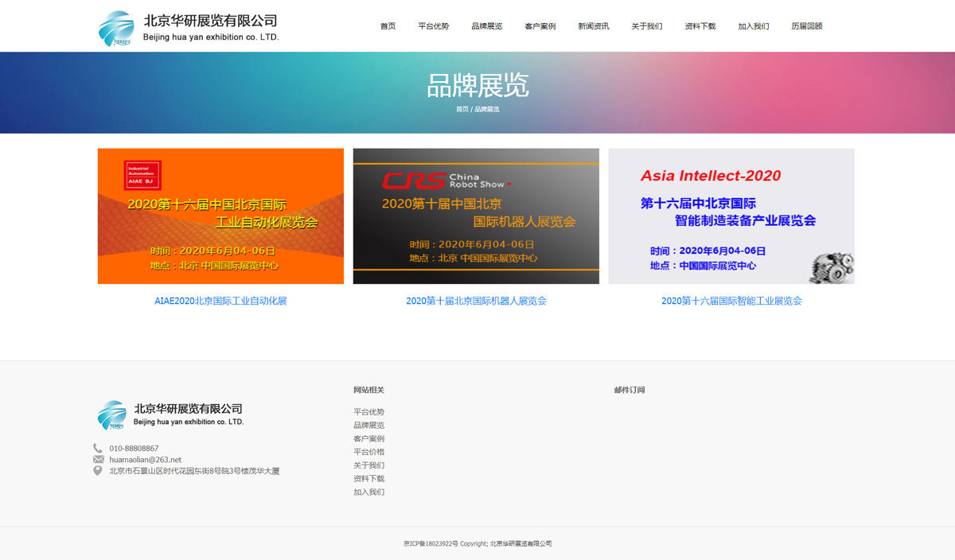This screenshot has width=955, height=560.
Task: Open 资料下载 in the footer links
Action: pos(369,479)
